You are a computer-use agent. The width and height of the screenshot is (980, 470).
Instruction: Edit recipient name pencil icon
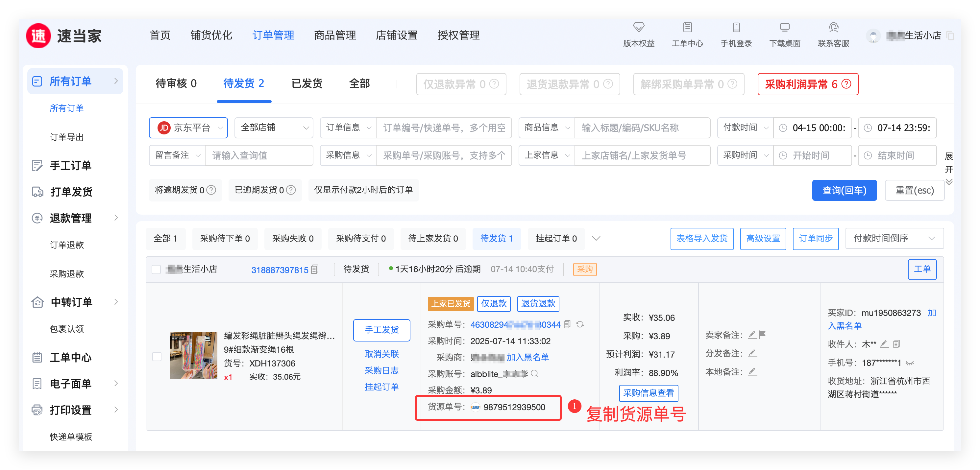coord(884,344)
